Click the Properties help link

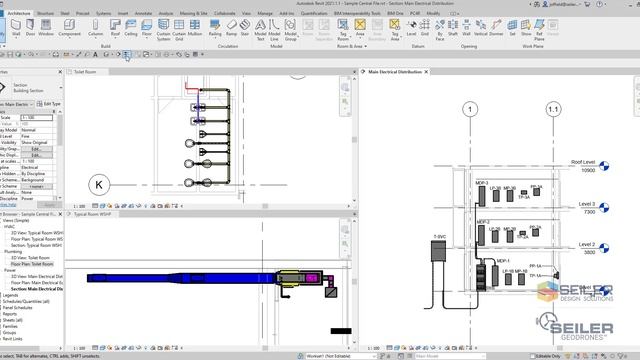click(8, 204)
